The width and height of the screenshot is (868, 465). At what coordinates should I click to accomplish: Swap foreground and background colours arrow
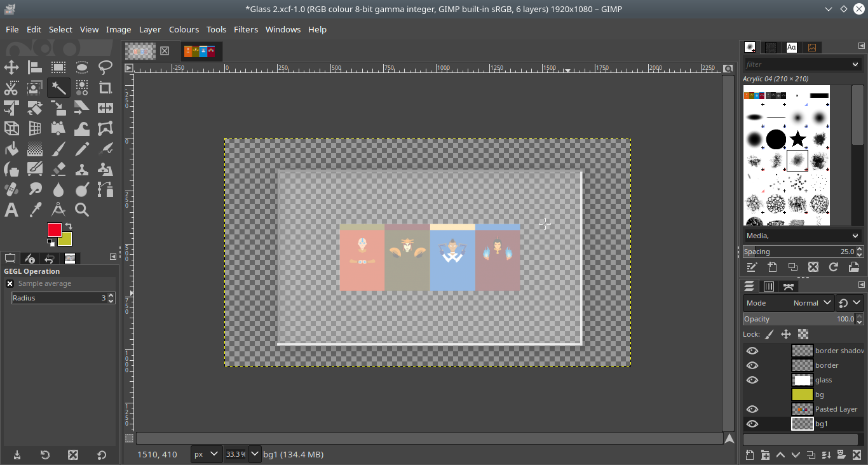69,226
